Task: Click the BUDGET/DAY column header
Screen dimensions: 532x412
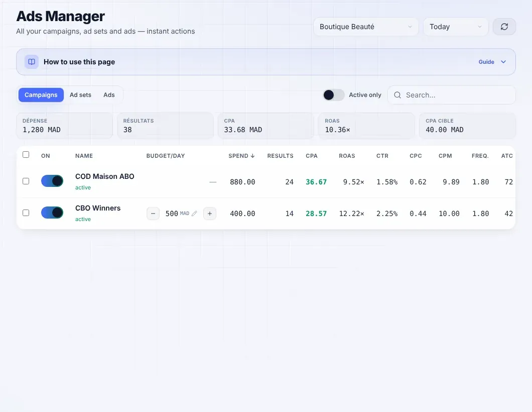Action: (x=166, y=156)
